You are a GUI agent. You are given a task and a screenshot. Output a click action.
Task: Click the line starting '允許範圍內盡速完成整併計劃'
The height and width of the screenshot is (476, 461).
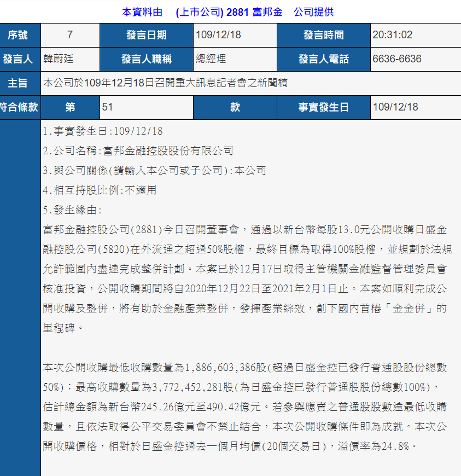point(245,269)
